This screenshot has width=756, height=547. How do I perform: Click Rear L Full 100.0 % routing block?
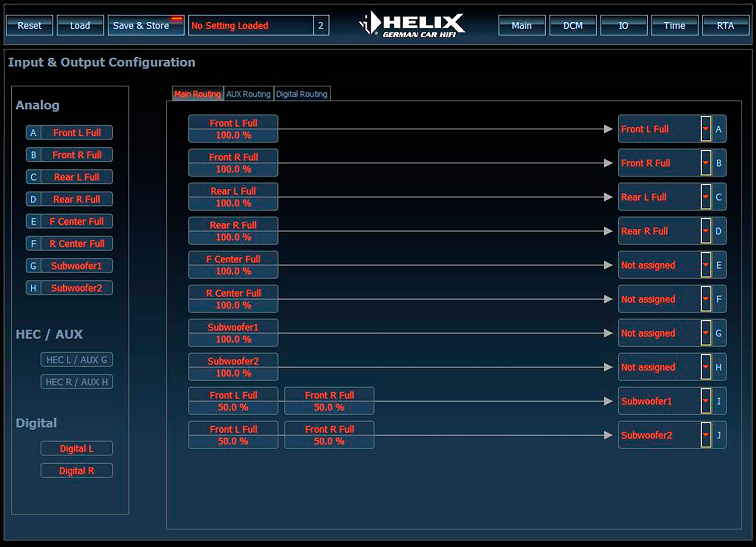click(233, 197)
